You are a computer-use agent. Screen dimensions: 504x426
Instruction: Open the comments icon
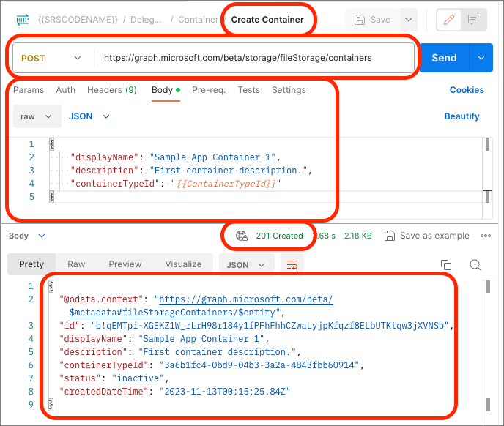point(473,20)
